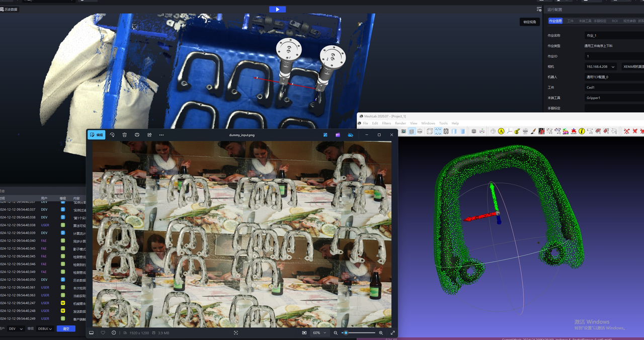This screenshot has height=340, width=644.
Task: Click the yellow 'A' icon in MeshLab toolbar
Action: 501,131
